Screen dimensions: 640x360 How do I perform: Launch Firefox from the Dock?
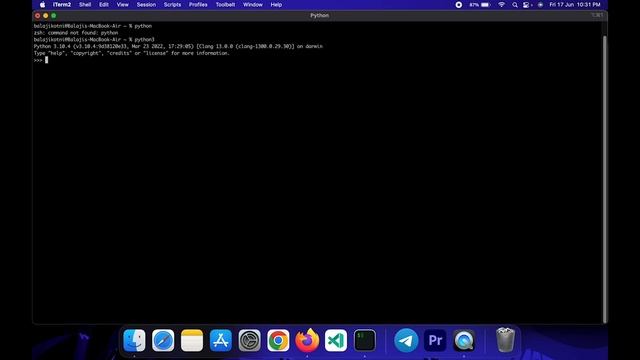(x=307, y=340)
